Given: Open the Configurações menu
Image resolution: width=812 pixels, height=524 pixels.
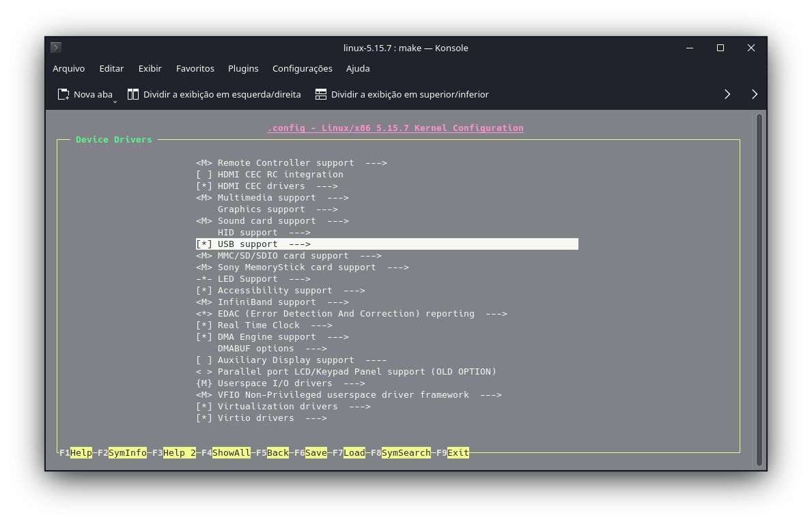Looking at the screenshot, I should 303,68.
